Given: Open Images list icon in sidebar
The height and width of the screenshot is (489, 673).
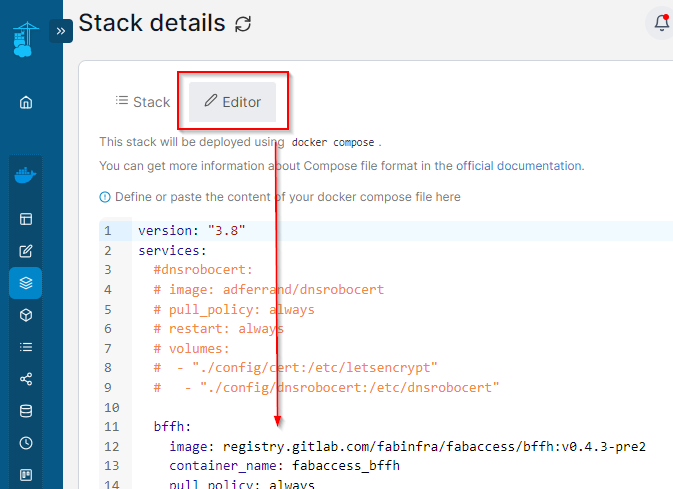Looking at the screenshot, I should 26,347.
